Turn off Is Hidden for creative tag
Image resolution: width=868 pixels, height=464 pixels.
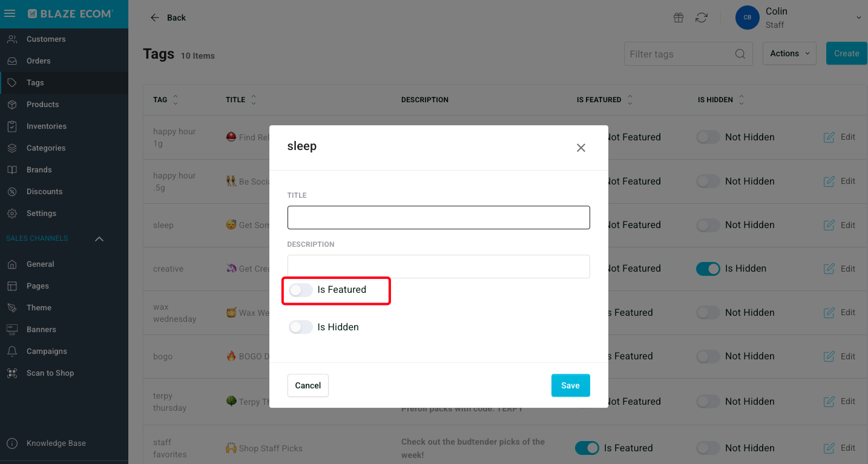click(x=708, y=269)
